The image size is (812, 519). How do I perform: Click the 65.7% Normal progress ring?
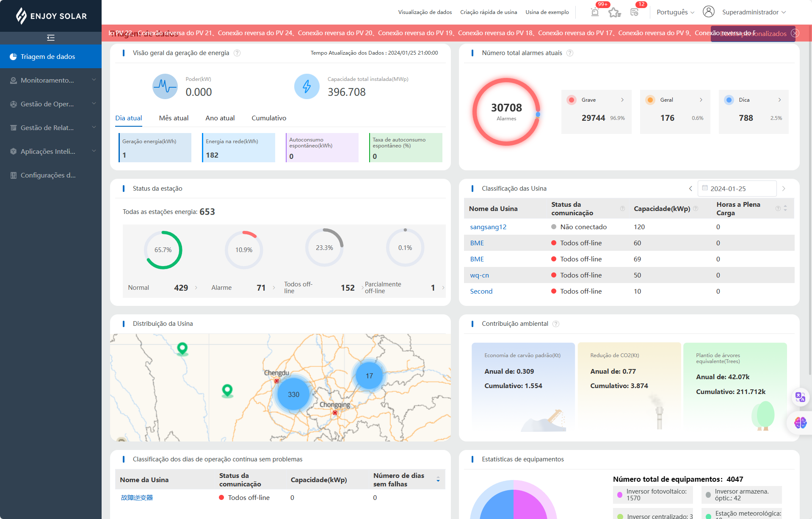163,250
